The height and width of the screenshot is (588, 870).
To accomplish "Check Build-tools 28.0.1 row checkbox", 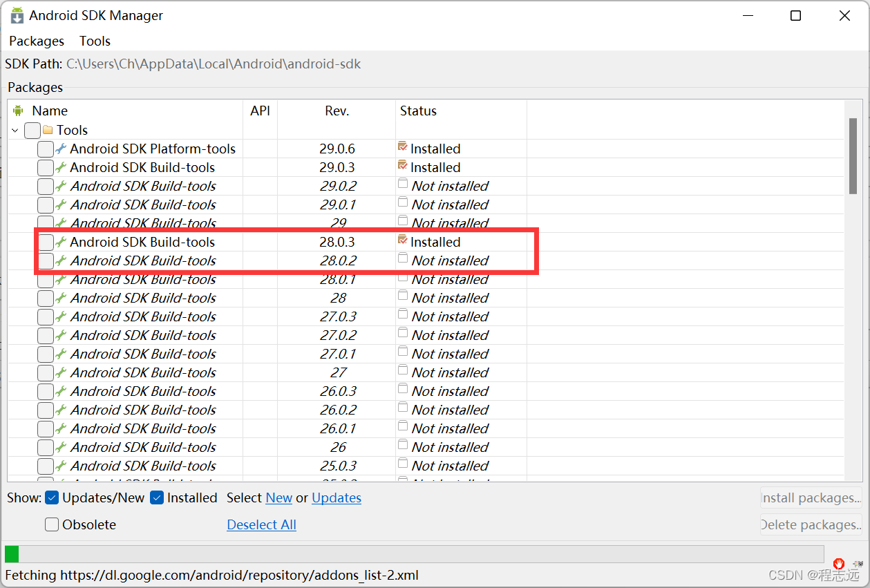I will coord(45,279).
